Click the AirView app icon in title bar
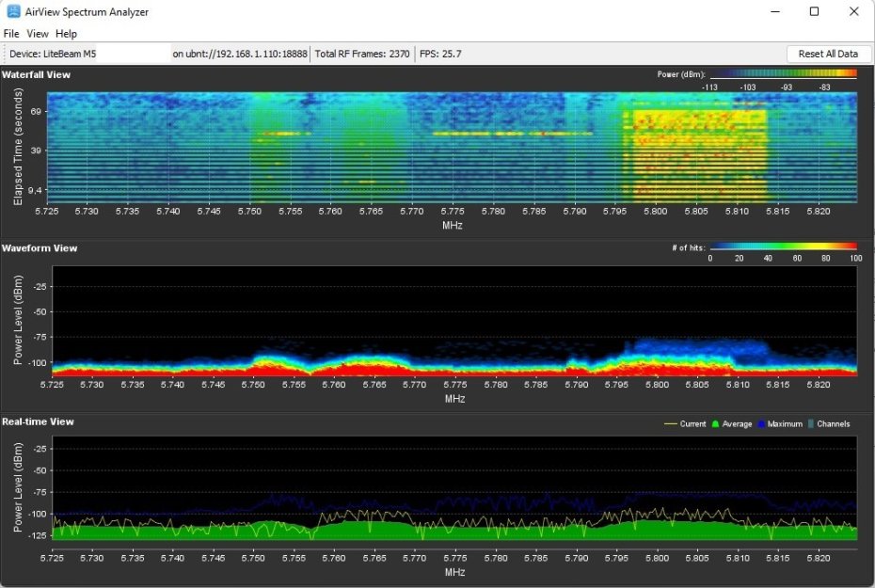The height and width of the screenshot is (588, 875). pos(14,11)
